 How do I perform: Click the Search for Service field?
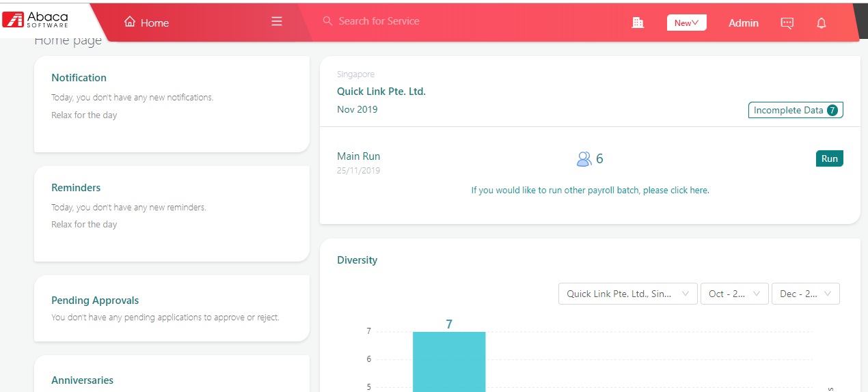point(379,21)
